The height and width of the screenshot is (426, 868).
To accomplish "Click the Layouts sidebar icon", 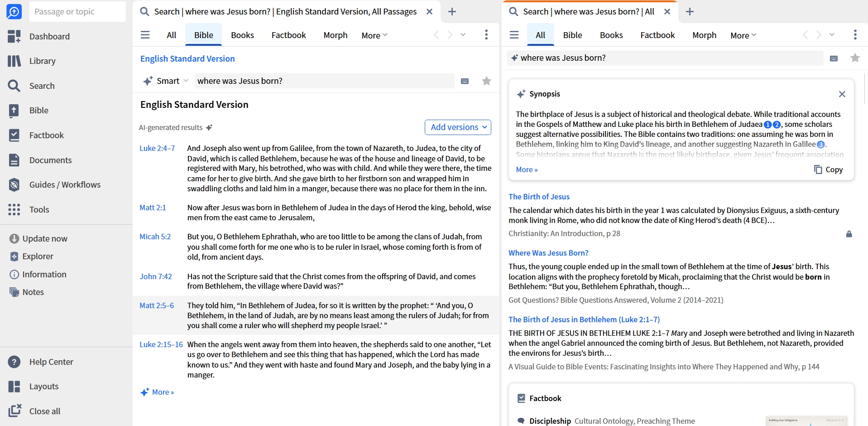I will tap(14, 387).
